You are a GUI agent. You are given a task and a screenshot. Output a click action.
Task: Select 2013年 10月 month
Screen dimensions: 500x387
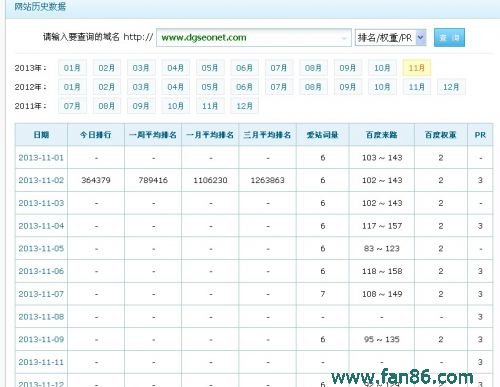(382, 68)
